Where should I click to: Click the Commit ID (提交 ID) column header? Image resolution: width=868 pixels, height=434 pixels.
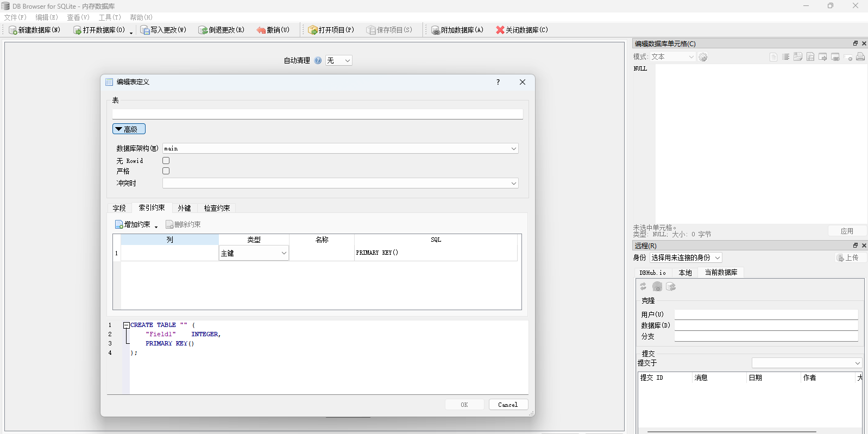click(665, 378)
